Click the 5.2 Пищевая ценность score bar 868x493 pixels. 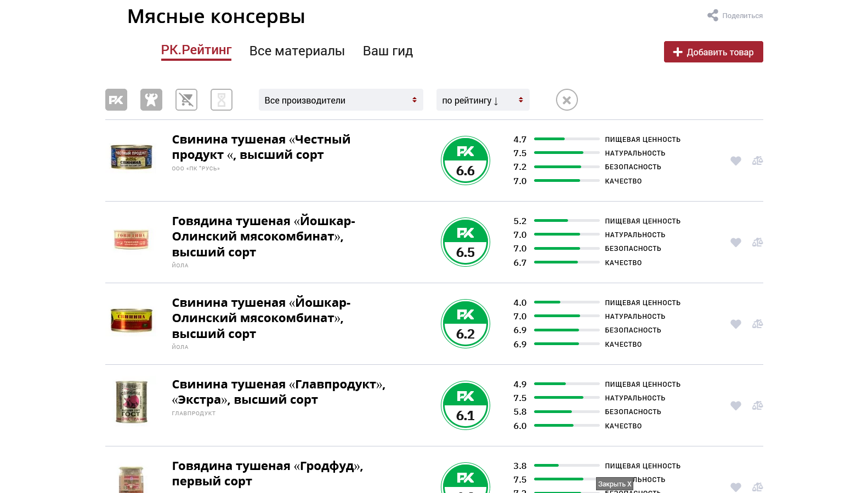[x=567, y=221]
